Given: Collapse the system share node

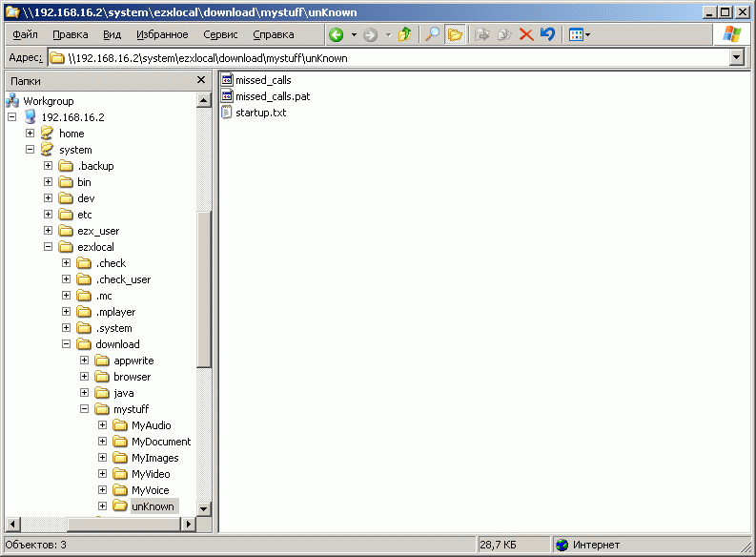Looking at the screenshot, I should [x=30, y=149].
